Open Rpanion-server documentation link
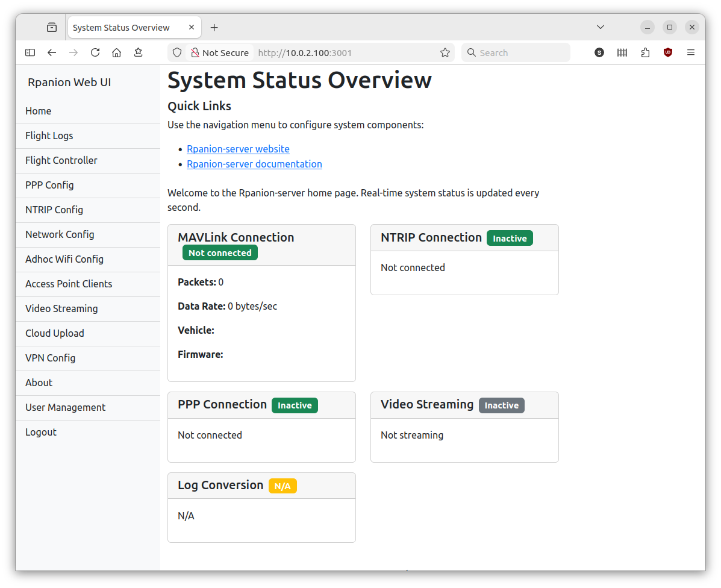The height and width of the screenshot is (588, 721). 254,164
